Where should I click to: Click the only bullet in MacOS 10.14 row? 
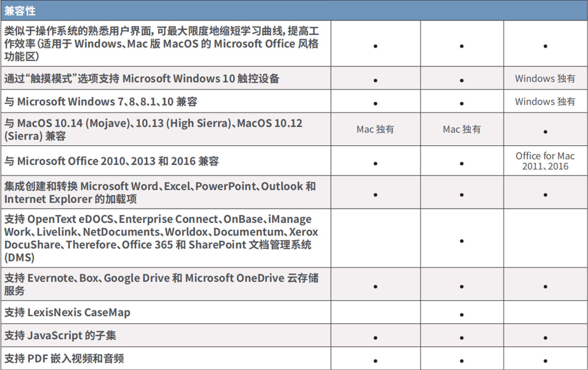(x=545, y=131)
